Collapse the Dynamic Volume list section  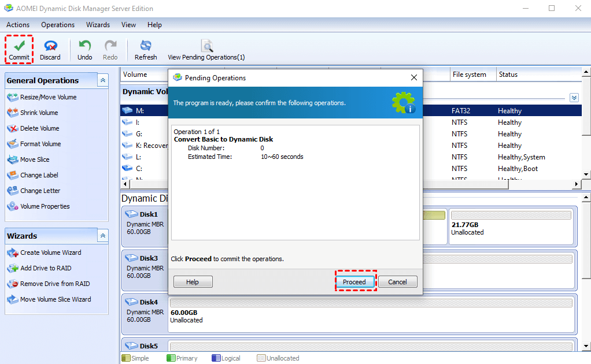(574, 98)
